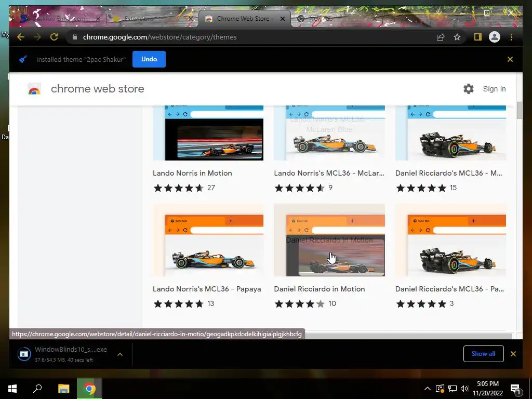This screenshot has height=399, width=532.
Task: Switch to the Extensions tab
Action: coord(139,19)
